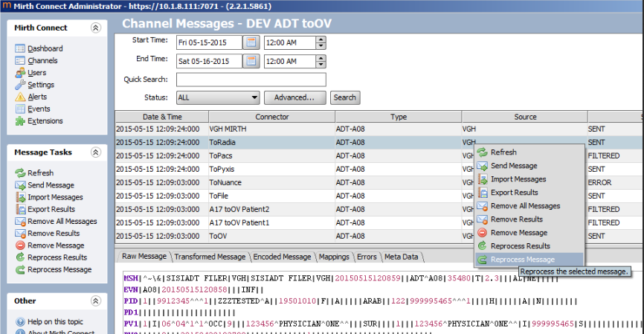Click Import Messages icon in Message Tasks panel

click(x=20, y=197)
